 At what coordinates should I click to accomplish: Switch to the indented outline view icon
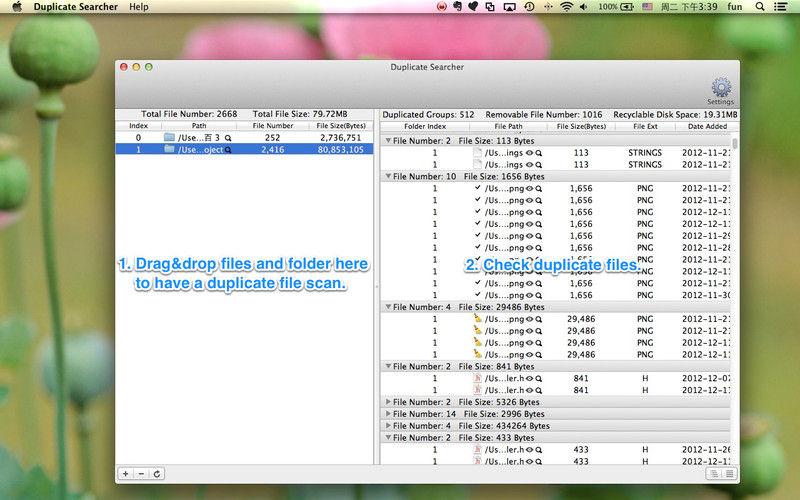714,473
